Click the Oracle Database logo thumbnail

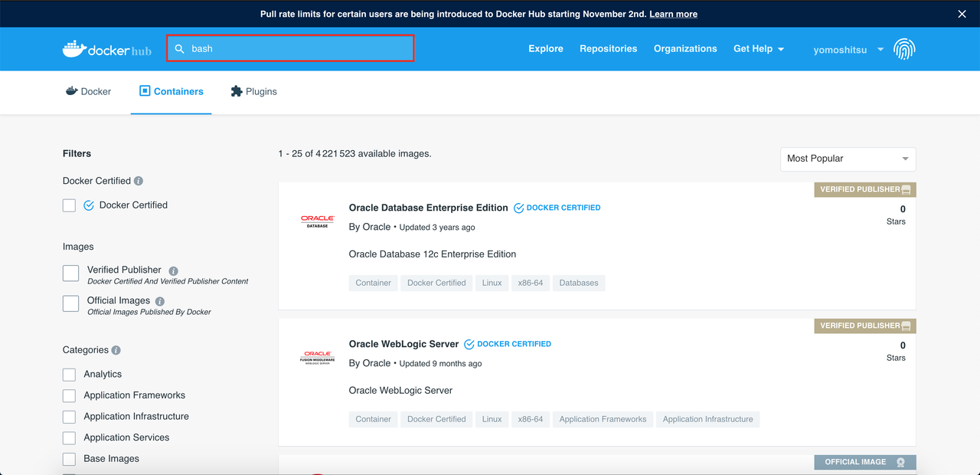point(317,222)
